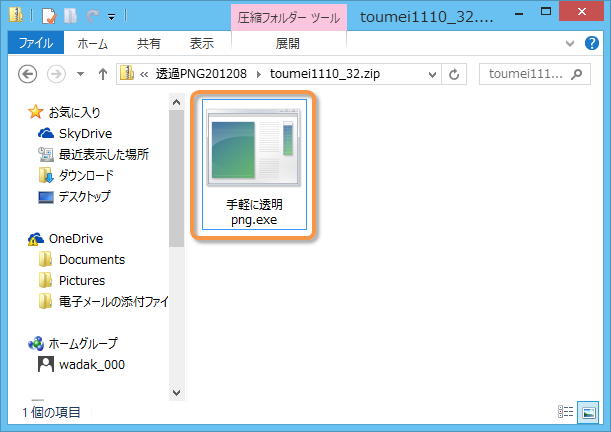The image size is (611, 432).
Task: Select the ホームグループ homegroup item
Action: [90, 343]
